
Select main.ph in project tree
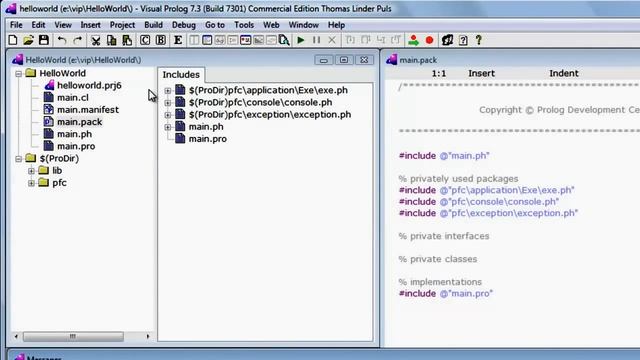pyautogui.click(x=74, y=134)
